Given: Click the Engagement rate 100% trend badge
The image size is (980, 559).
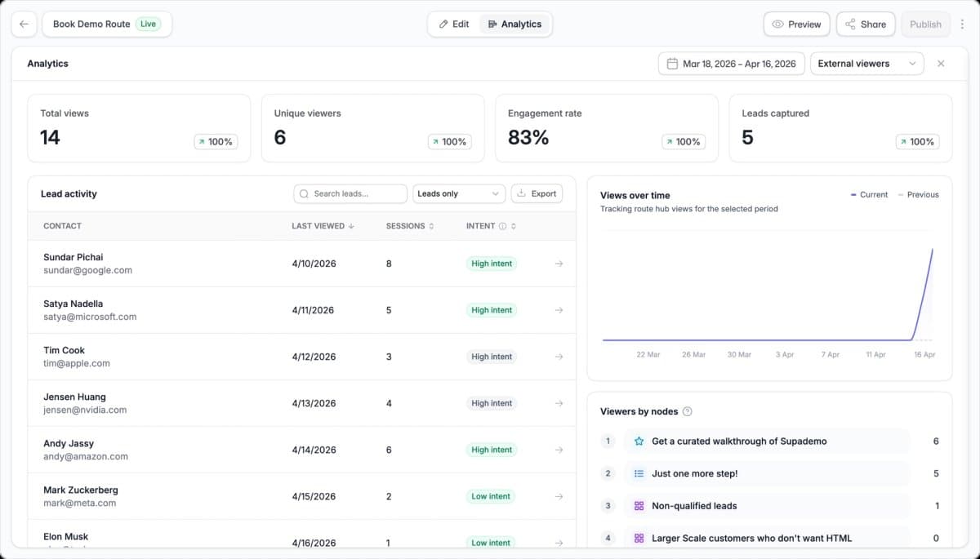Looking at the screenshot, I should tap(684, 142).
